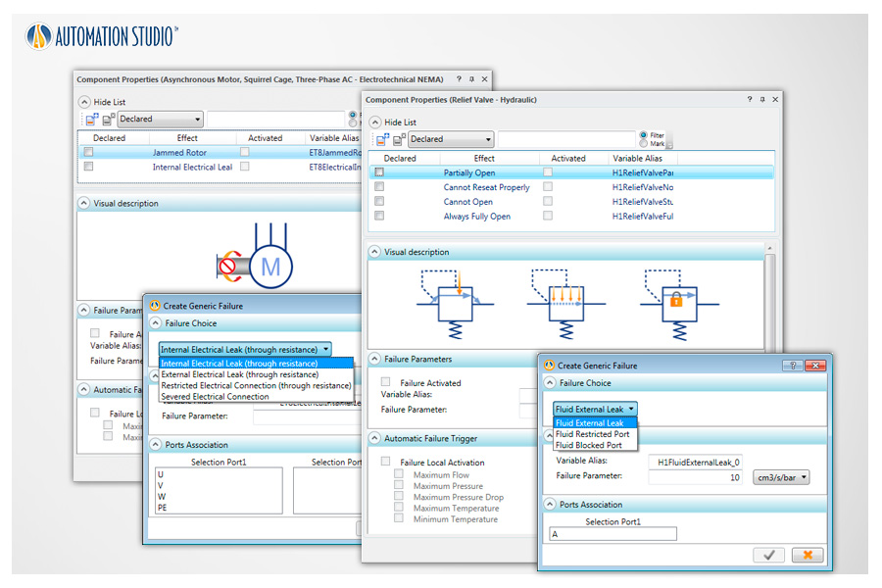Cancel fluid failure with orange X
This screenshot has height=588, width=882.
coord(807,555)
